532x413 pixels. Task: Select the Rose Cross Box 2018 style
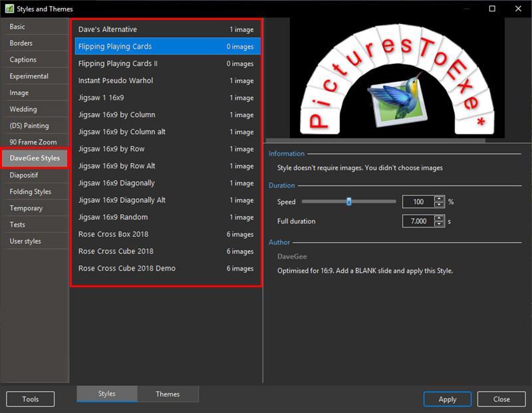(x=168, y=234)
